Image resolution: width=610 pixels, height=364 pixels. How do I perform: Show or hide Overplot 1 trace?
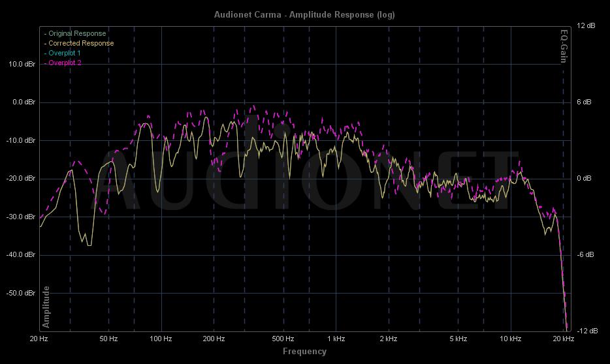(64, 53)
